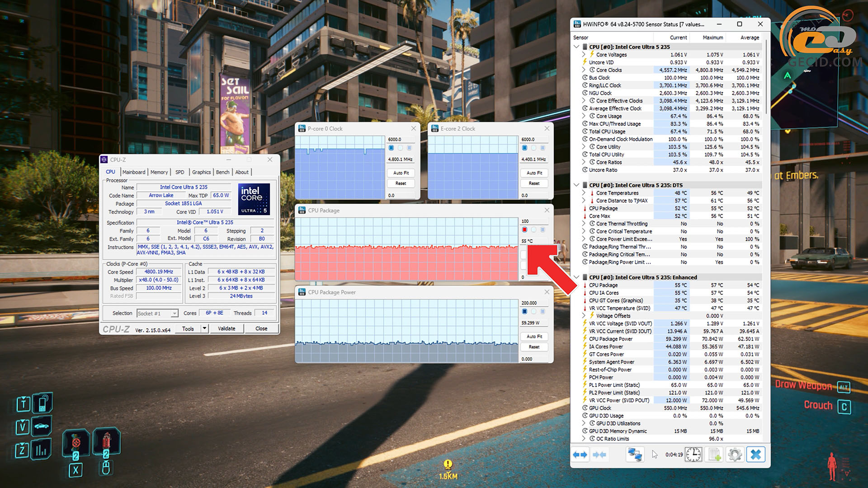Click HWiNFO shrink-layout inward arrows icon
This screenshot has width=868, height=488.
pyautogui.click(x=599, y=455)
